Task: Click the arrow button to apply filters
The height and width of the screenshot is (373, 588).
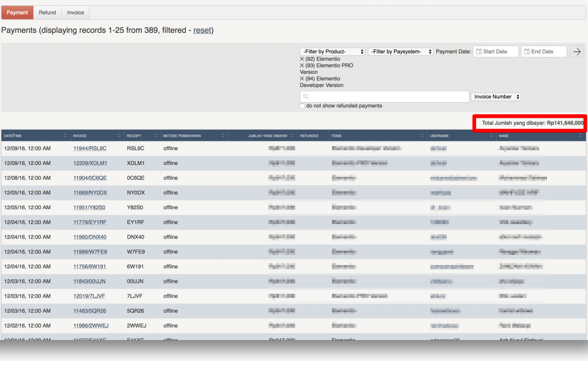Action: click(x=577, y=52)
